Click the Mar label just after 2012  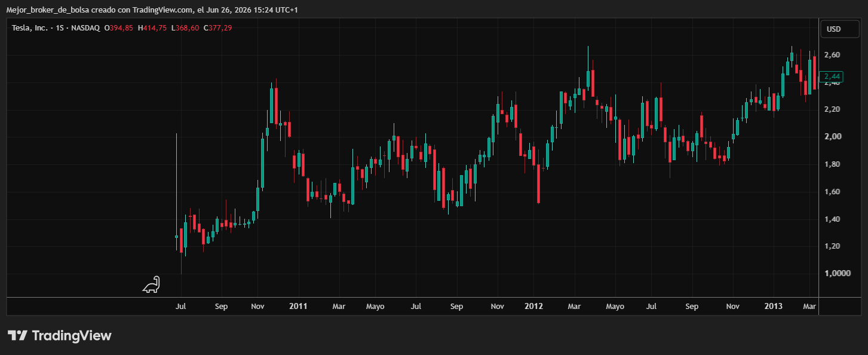tap(574, 307)
